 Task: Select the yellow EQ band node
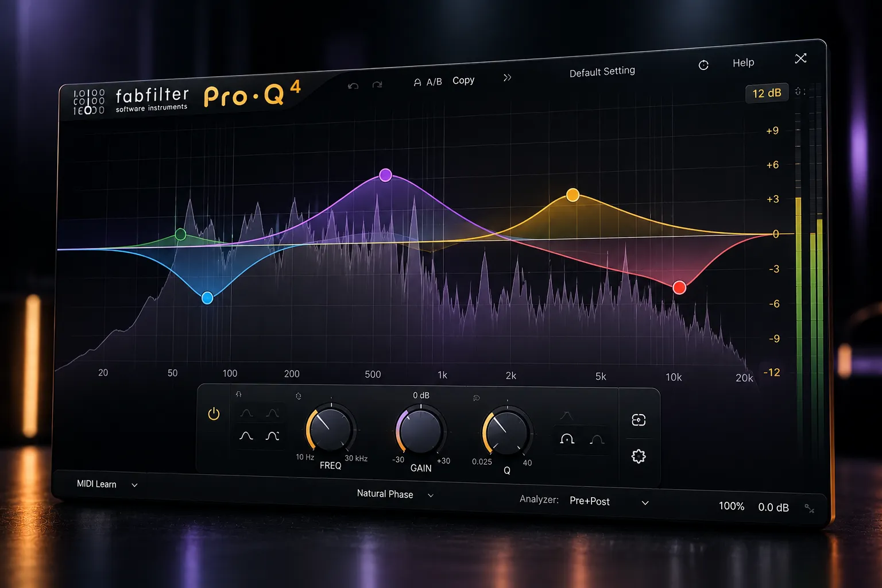[x=572, y=195]
